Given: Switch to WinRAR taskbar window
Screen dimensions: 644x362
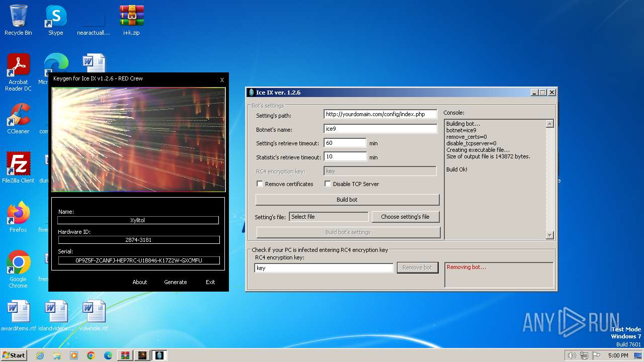Looking at the screenshot, I should click(x=125, y=355).
